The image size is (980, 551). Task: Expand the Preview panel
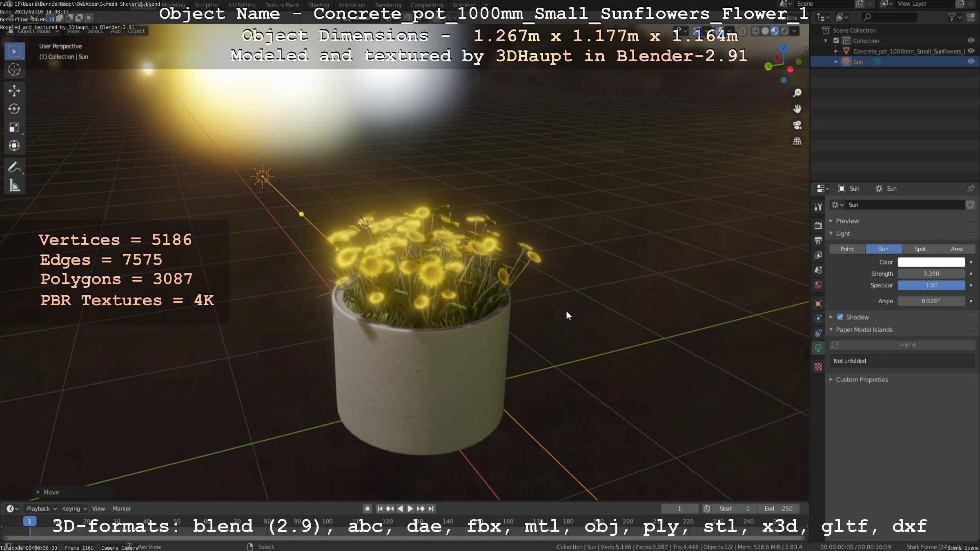[847, 221]
